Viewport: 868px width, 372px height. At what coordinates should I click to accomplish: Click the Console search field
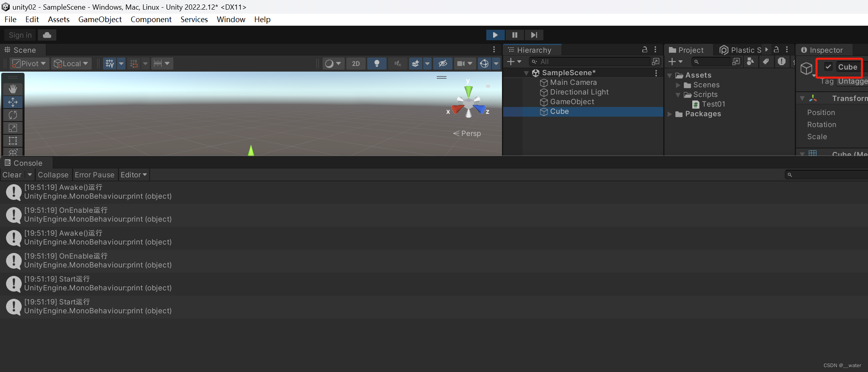coord(825,175)
